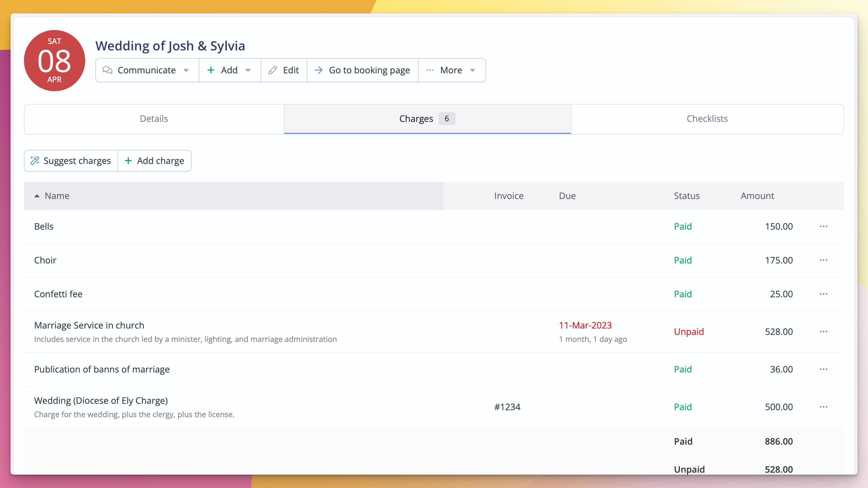Click Paid status on the Choir row
Screen dimensions: 868x488
(x=683, y=260)
